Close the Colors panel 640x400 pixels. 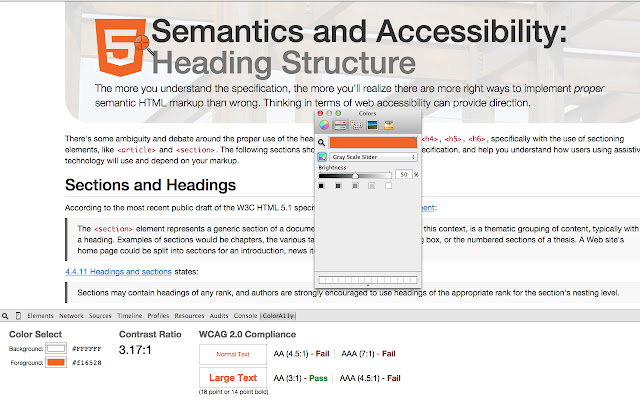point(320,113)
